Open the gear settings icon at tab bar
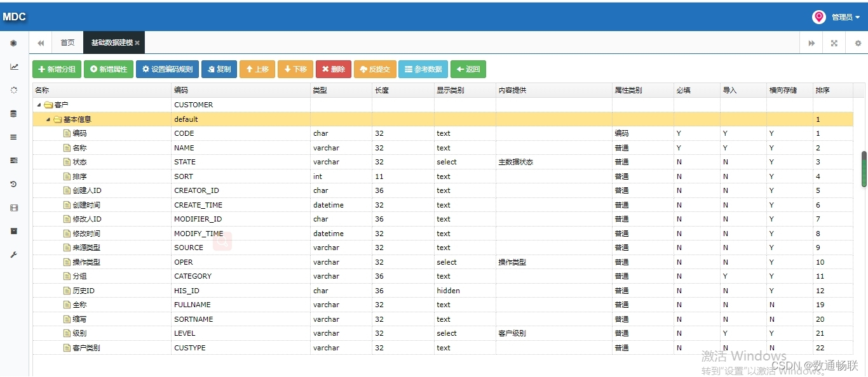The height and width of the screenshot is (377, 868). pyautogui.click(x=858, y=43)
